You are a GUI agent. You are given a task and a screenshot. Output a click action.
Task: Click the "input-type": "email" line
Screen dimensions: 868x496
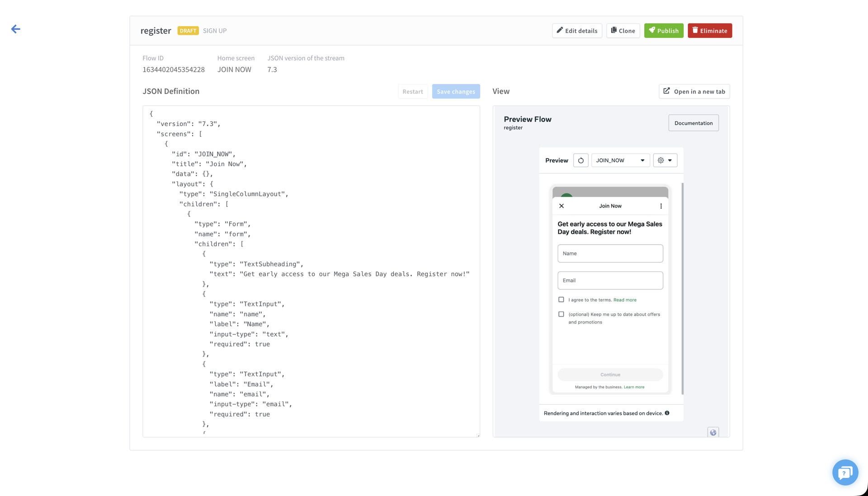tap(251, 404)
